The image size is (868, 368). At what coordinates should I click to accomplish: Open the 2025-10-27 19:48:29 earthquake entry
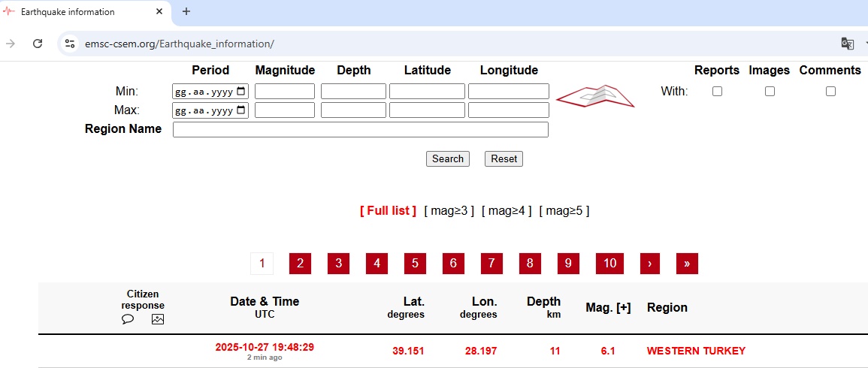(x=265, y=348)
